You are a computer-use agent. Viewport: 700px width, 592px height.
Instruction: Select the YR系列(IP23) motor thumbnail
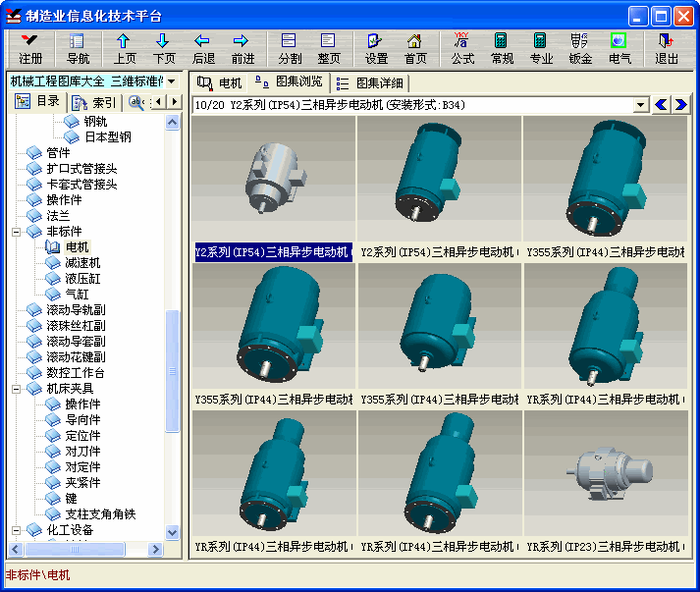coord(605,476)
